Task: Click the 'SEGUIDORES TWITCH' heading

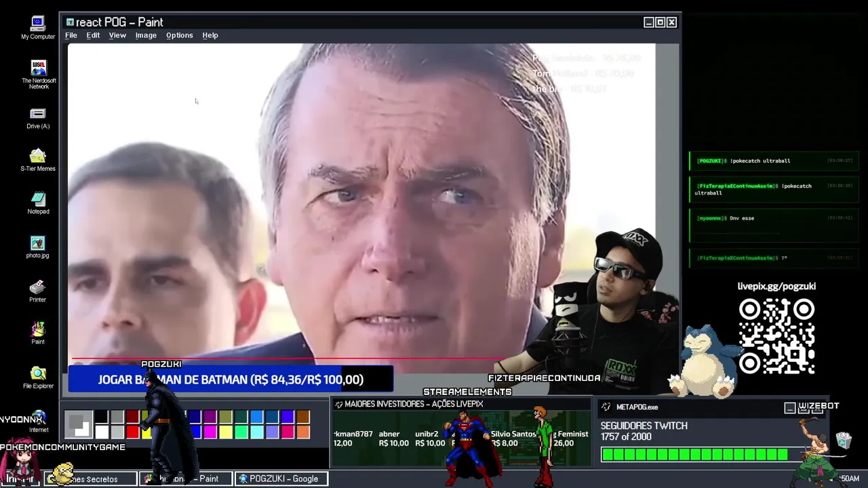Action: (644, 426)
